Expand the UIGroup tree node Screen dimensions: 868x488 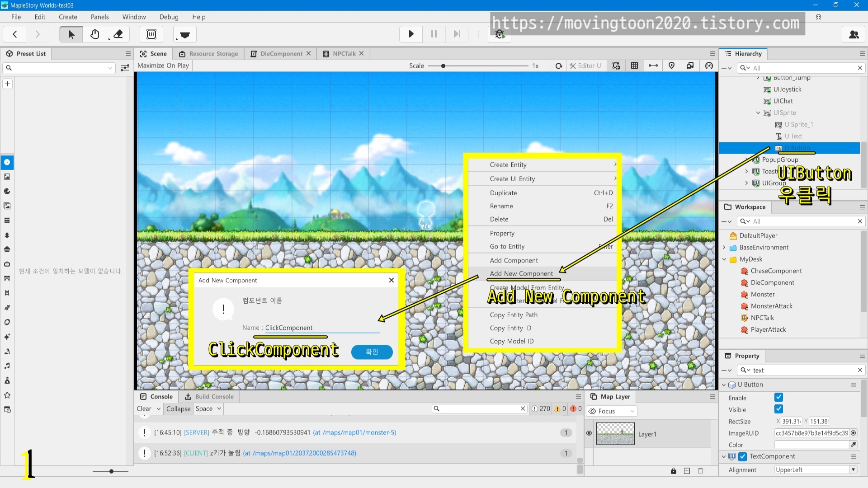pos(747,183)
